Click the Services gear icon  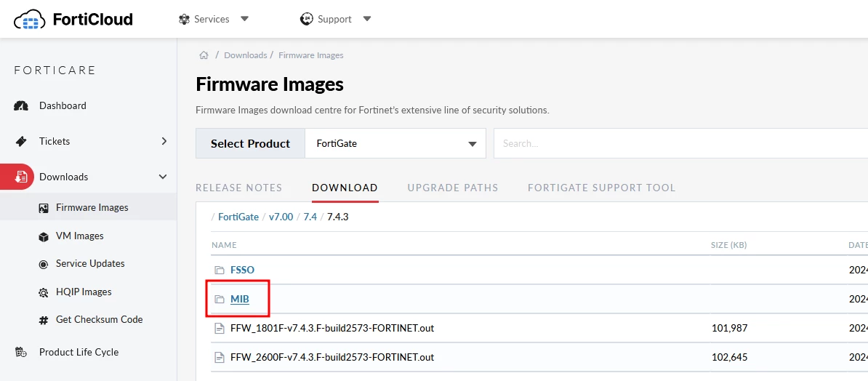point(185,20)
